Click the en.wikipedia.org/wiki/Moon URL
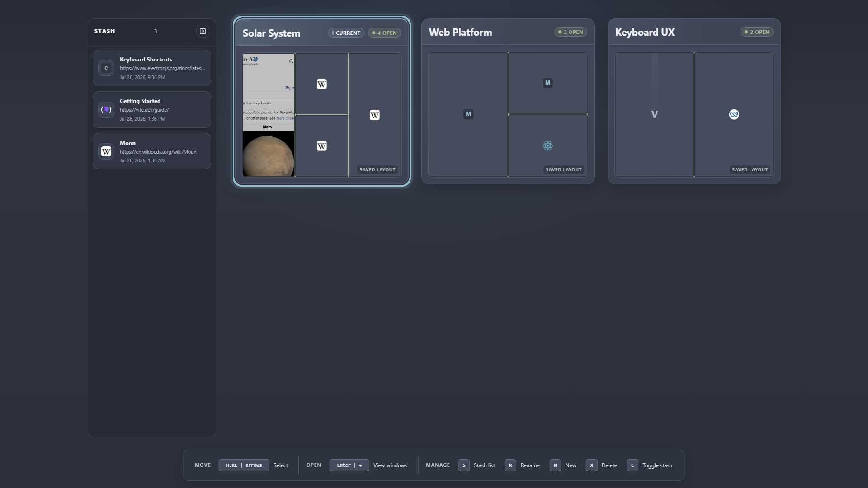This screenshot has height=488, width=868. pos(158,152)
